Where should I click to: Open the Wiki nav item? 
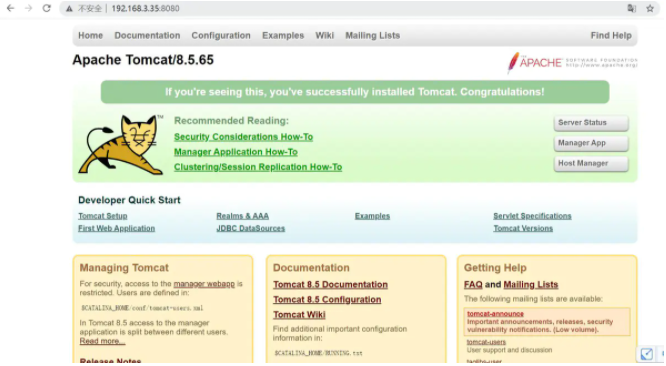pos(325,36)
